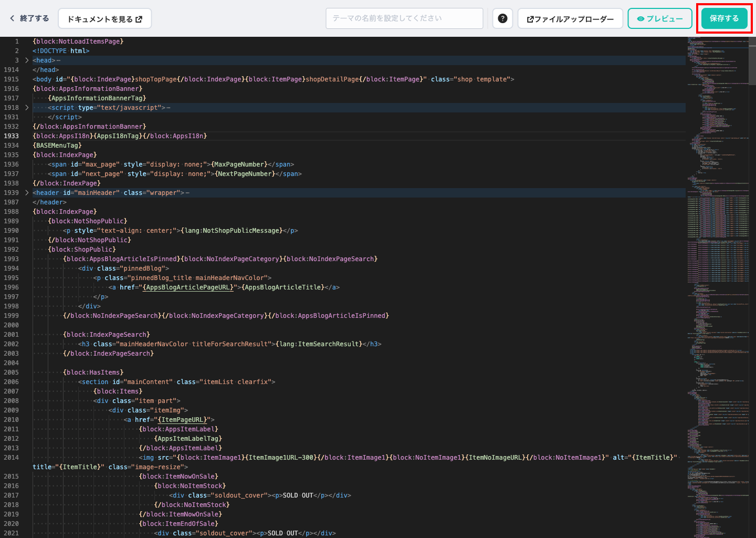The width and height of the screenshot is (756, 538).
Task: Click {block:NotLoadItemsPage} on line 1
Action: (78, 42)
